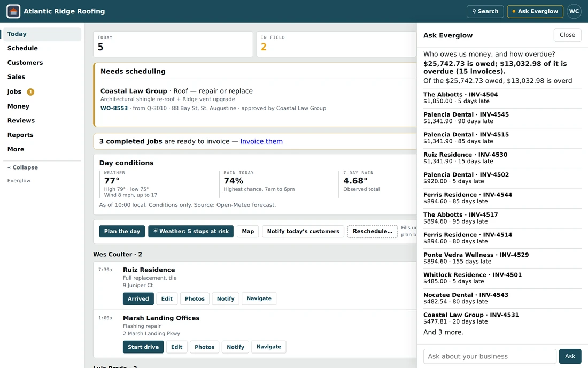Go to the Money page
The width and height of the screenshot is (588, 368).
[x=41, y=106]
